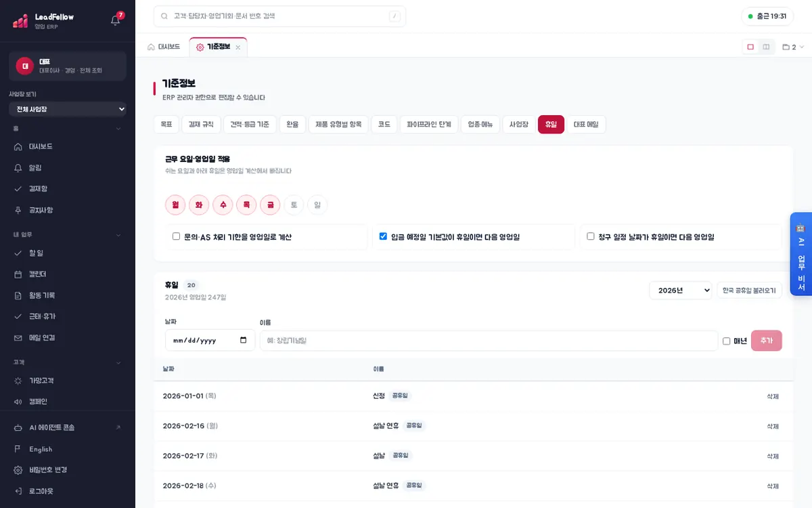Click the 로그아웃 exit icon

[x=18, y=491]
